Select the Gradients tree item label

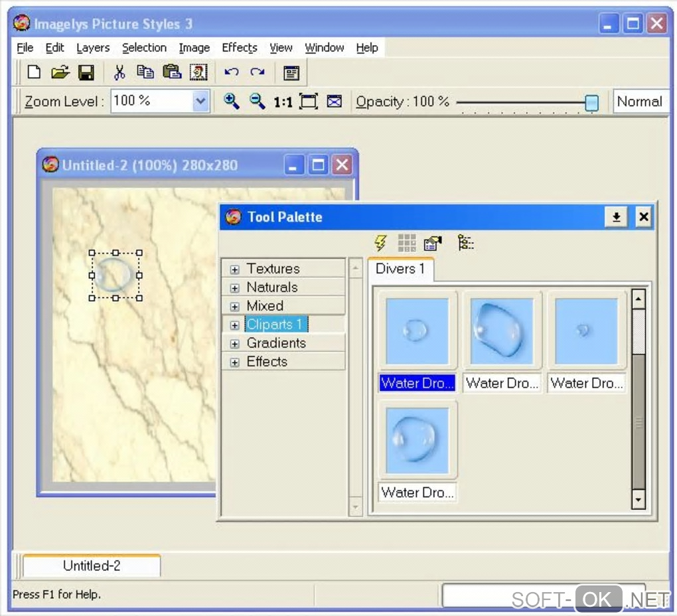276,343
